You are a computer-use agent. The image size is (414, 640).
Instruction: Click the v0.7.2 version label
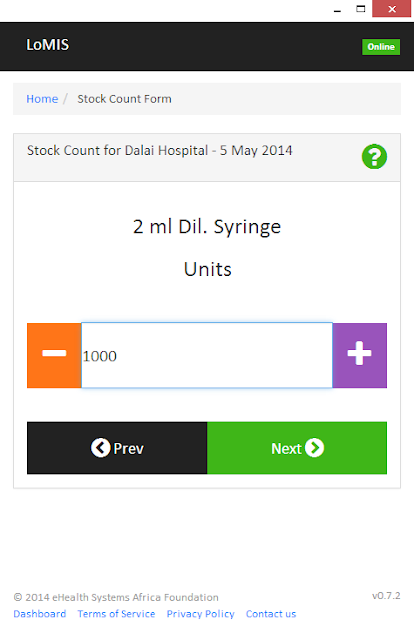386,596
